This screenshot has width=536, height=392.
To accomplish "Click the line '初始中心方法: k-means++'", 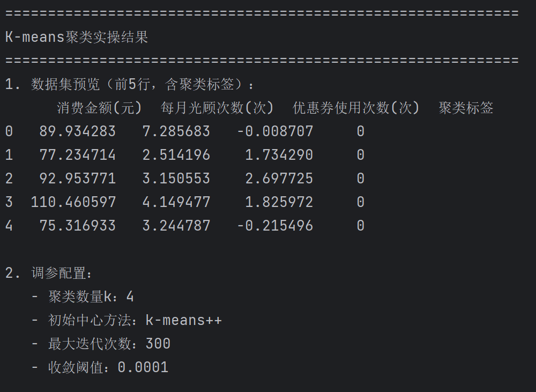I will [x=127, y=320].
